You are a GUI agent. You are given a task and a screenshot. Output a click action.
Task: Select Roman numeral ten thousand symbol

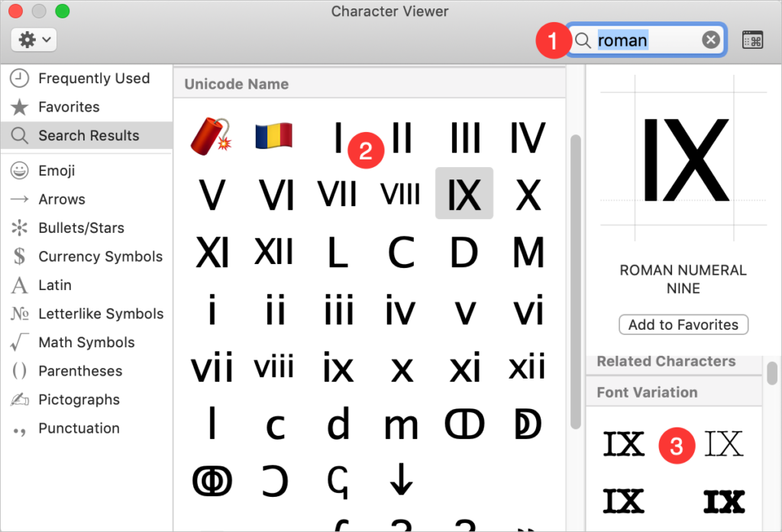click(x=212, y=482)
